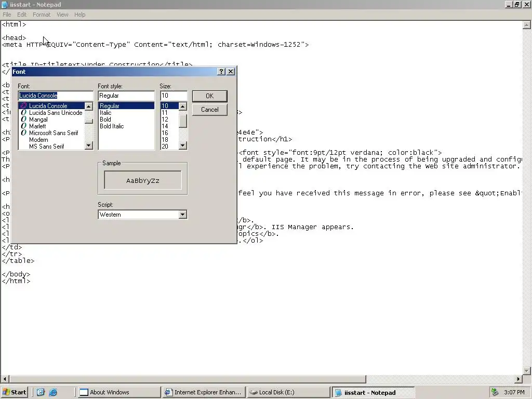Click Notepad horizontal scroll right arrow
Viewport: 532px width, 399px height.
518,379
